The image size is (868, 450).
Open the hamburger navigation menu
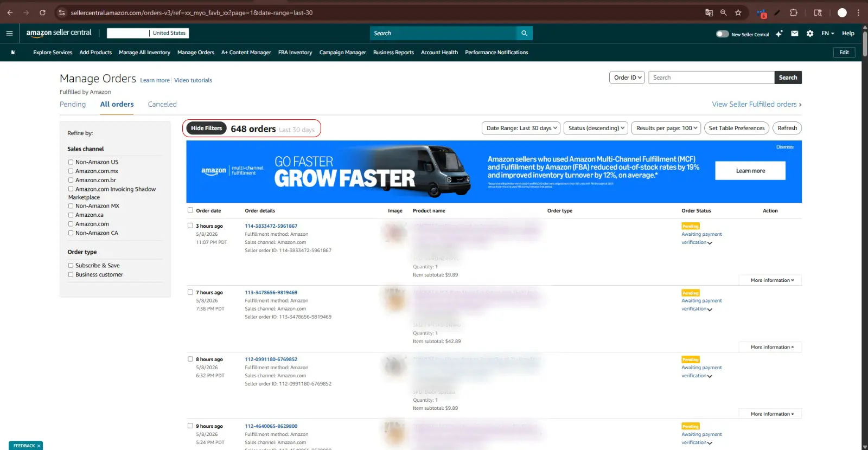point(9,33)
